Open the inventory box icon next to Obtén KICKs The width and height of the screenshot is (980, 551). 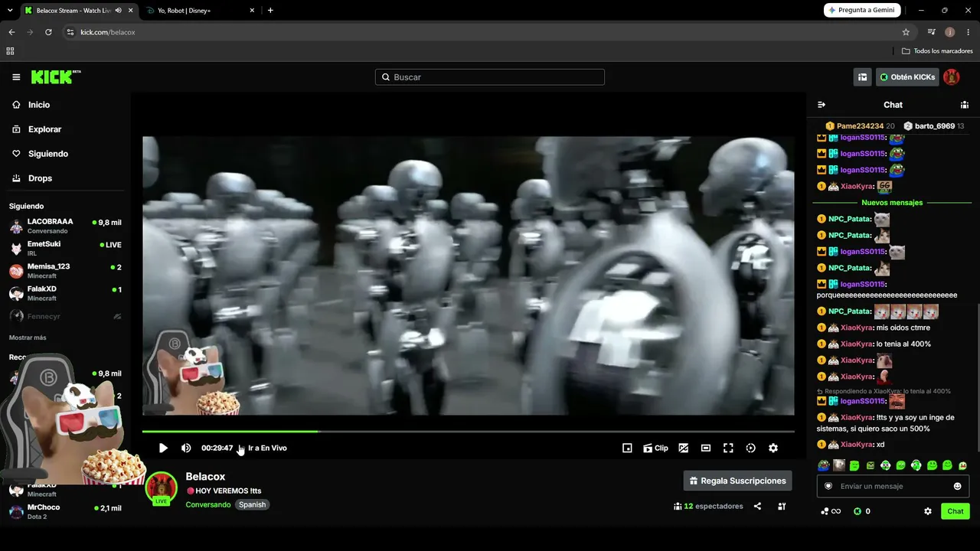tap(863, 77)
